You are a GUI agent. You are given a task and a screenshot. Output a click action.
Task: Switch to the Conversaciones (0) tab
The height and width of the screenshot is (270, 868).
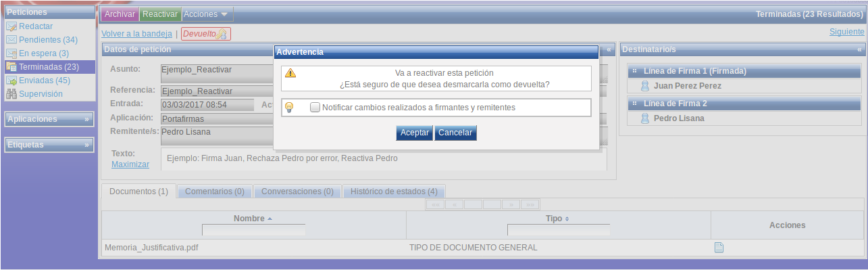click(297, 192)
